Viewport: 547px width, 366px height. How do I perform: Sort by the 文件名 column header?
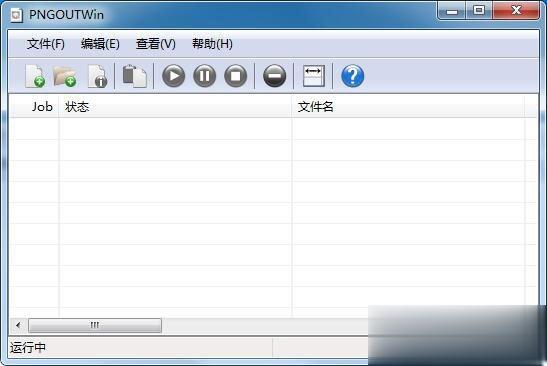408,106
